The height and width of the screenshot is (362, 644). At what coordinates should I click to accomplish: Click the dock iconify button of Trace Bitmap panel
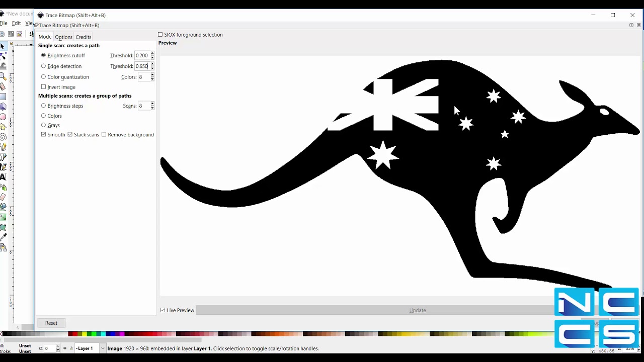[631, 25]
